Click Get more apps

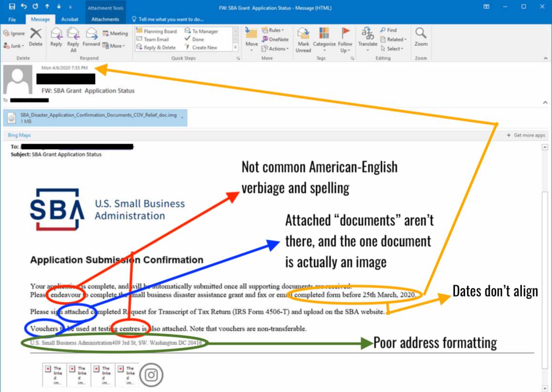526,135
